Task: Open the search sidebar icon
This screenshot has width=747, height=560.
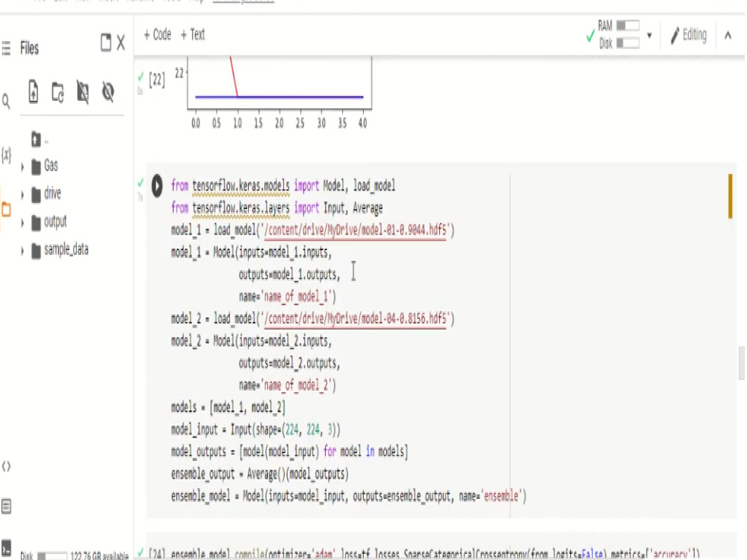Action: [x=6, y=101]
